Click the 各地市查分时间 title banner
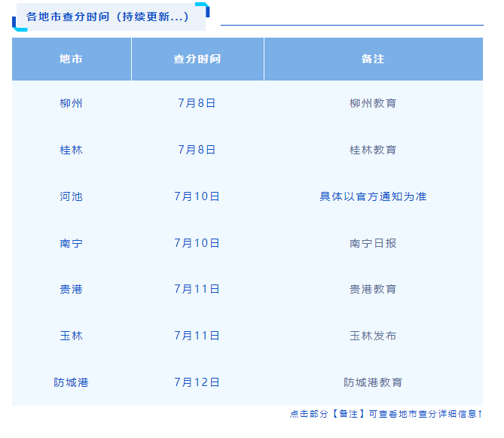The image size is (504, 438). pos(108,17)
